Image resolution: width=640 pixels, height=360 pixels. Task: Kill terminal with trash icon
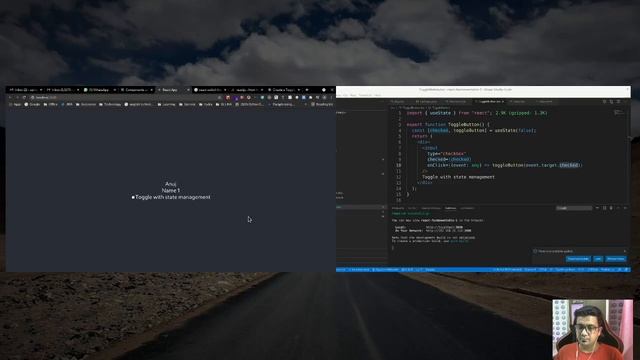click(611, 208)
